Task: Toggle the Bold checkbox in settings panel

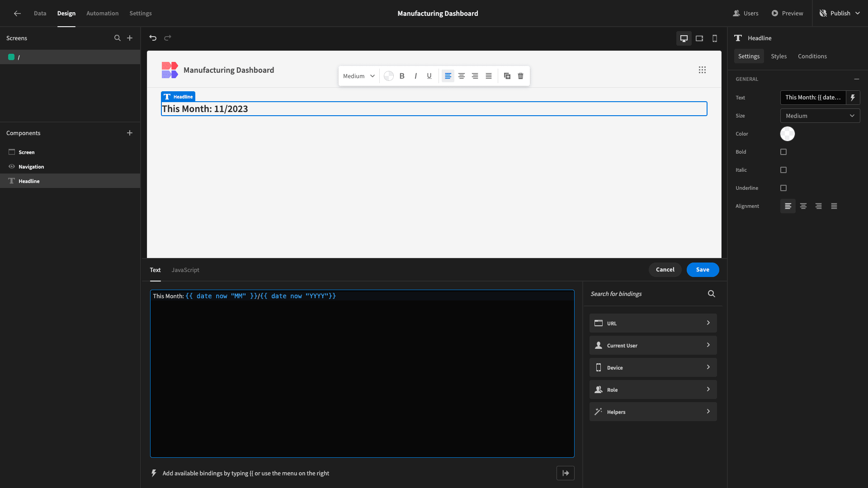Action: point(783,152)
